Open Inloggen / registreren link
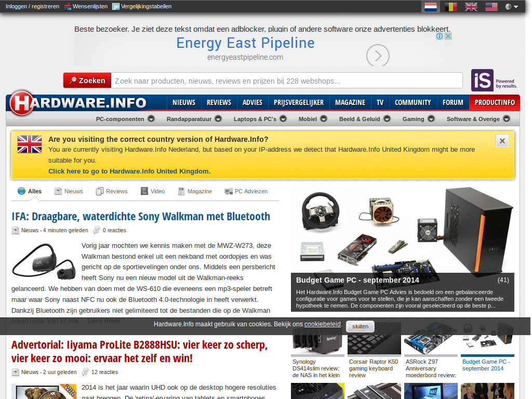 point(32,6)
